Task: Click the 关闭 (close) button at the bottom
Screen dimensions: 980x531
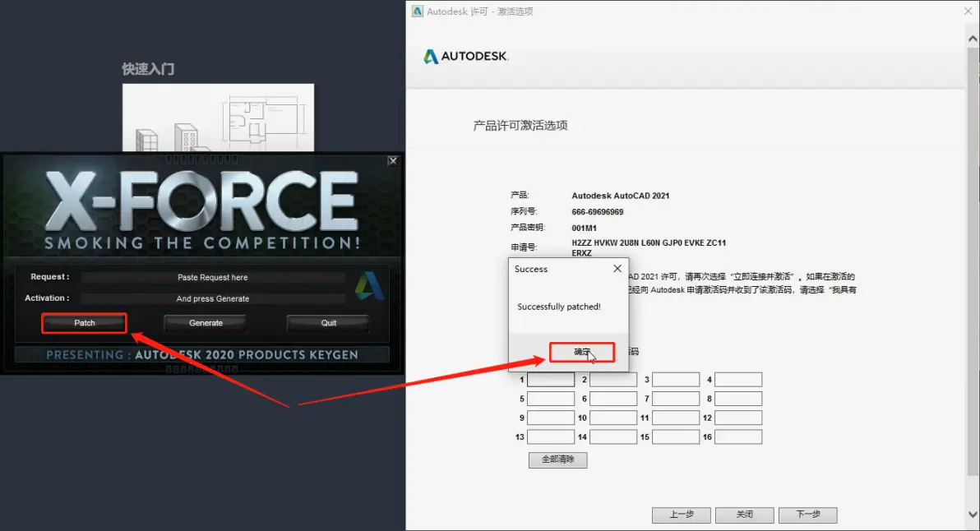Action: pos(744,515)
